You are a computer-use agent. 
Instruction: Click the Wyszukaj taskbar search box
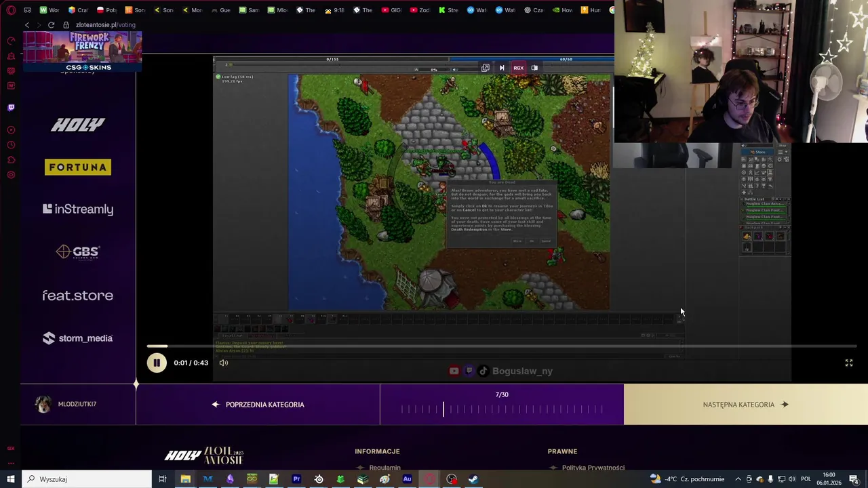coord(87,479)
